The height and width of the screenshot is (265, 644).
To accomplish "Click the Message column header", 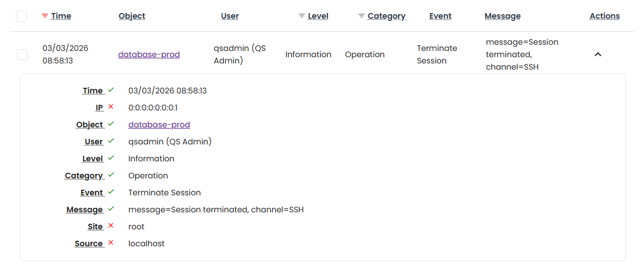I will 502,16.
